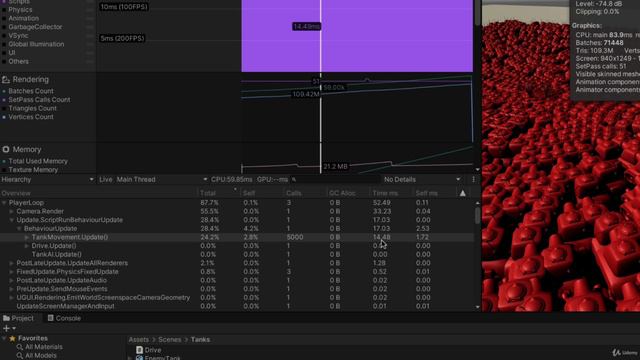Click the Project tab folder icon
The width and height of the screenshot is (640, 360).
coord(7,318)
